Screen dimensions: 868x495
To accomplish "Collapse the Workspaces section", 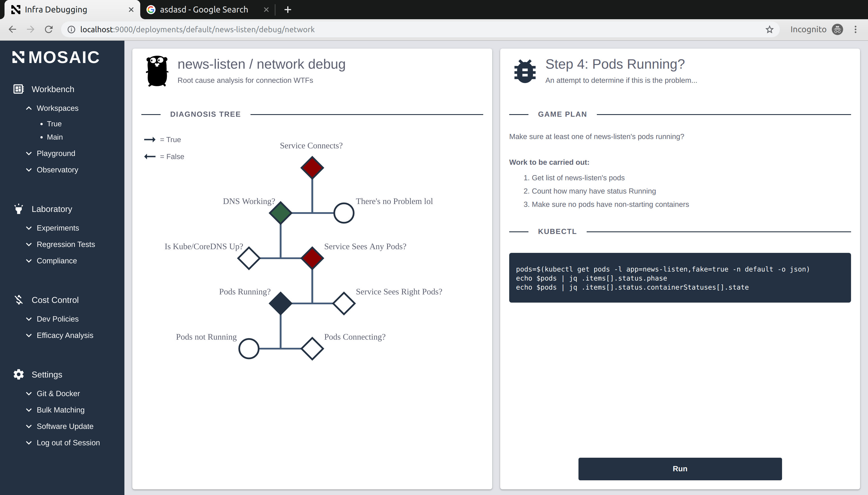I will [x=29, y=108].
